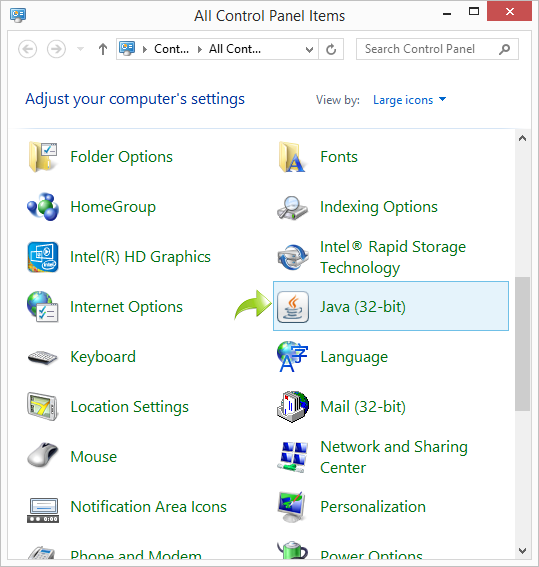539x567 pixels.
Task: Open Location Settings text link
Action: pyautogui.click(x=129, y=407)
